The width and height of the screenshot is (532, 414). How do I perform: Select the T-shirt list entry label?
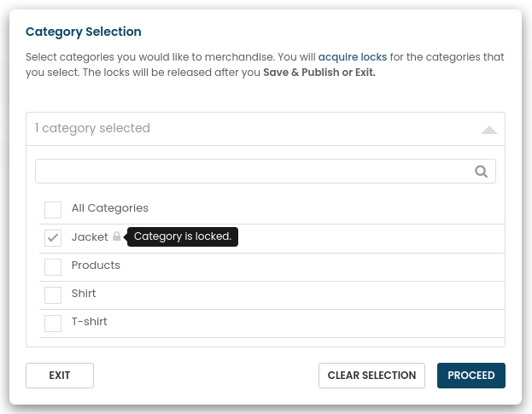coord(89,322)
